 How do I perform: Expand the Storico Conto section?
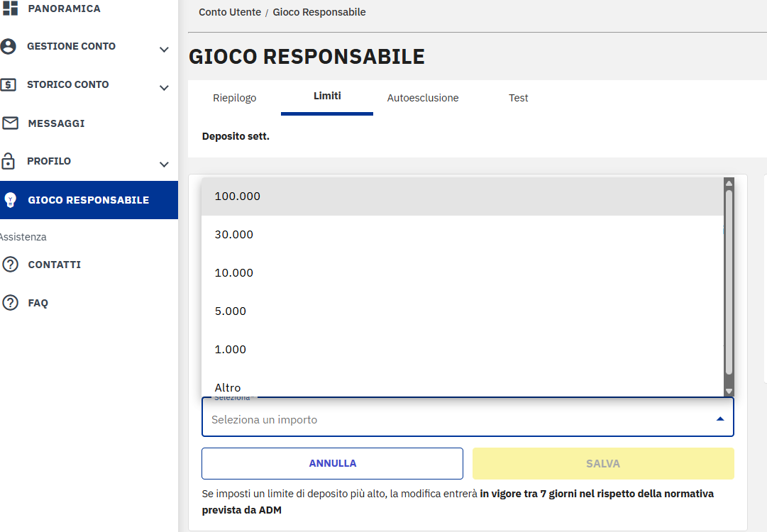click(x=164, y=88)
